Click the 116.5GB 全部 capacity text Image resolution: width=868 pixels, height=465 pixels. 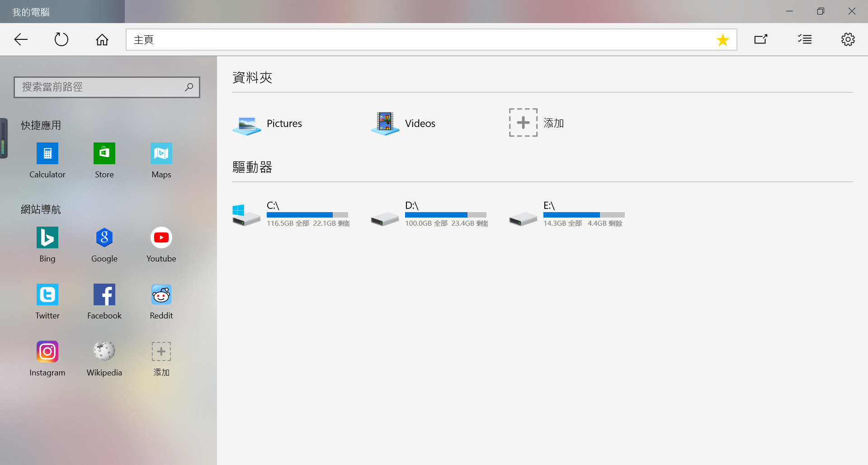288,223
